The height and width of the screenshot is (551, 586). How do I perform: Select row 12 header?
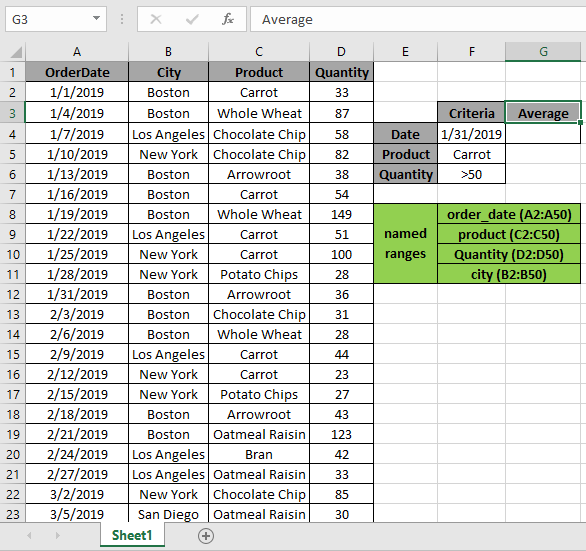point(13,295)
